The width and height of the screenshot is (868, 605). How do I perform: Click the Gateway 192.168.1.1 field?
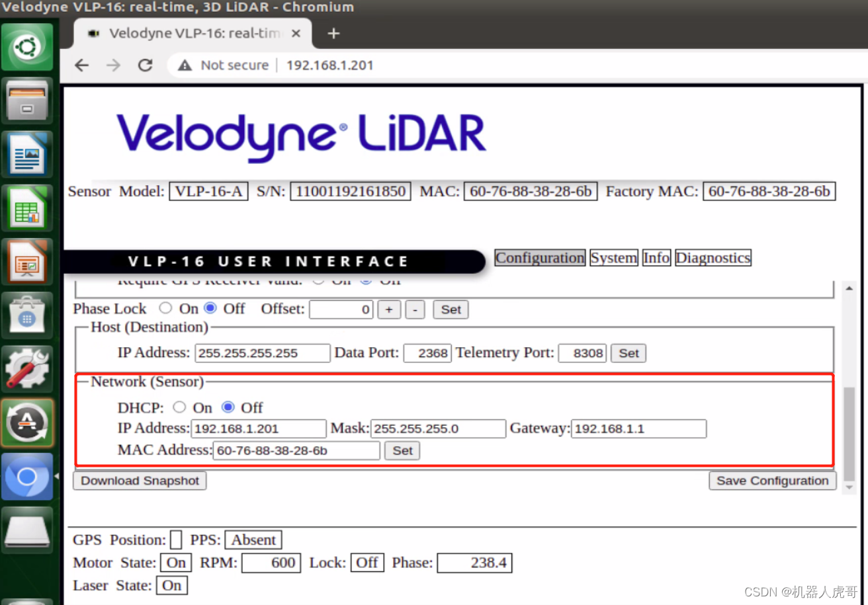click(x=638, y=428)
